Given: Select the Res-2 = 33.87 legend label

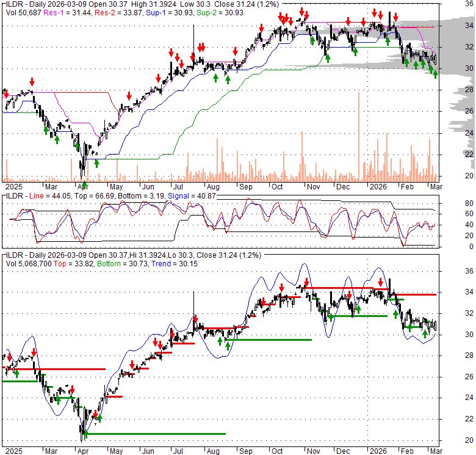Looking at the screenshot, I should click(x=119, y=13).
